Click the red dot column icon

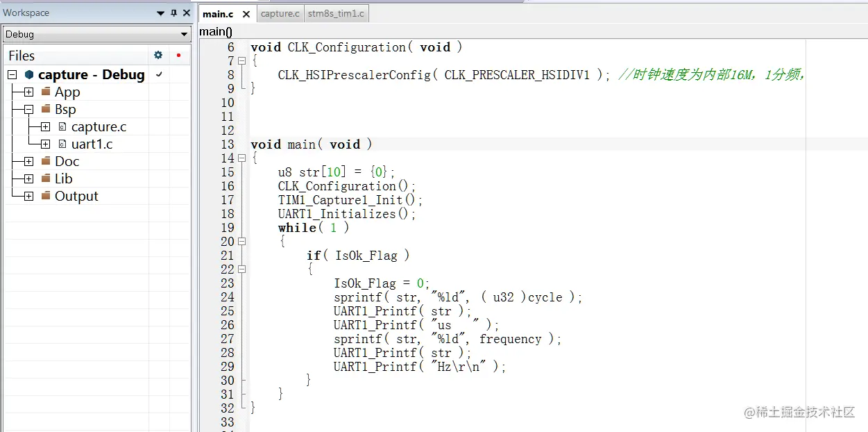click(178, 56)
